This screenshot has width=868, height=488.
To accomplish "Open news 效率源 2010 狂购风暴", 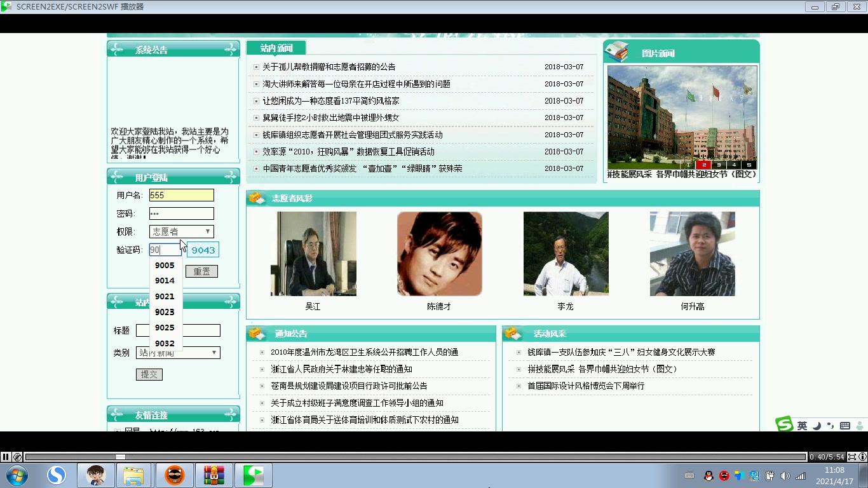I will point(349,152).
